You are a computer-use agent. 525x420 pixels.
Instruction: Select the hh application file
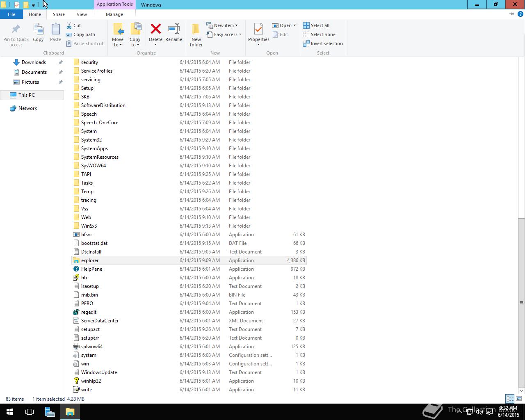[x=189, y=278]
